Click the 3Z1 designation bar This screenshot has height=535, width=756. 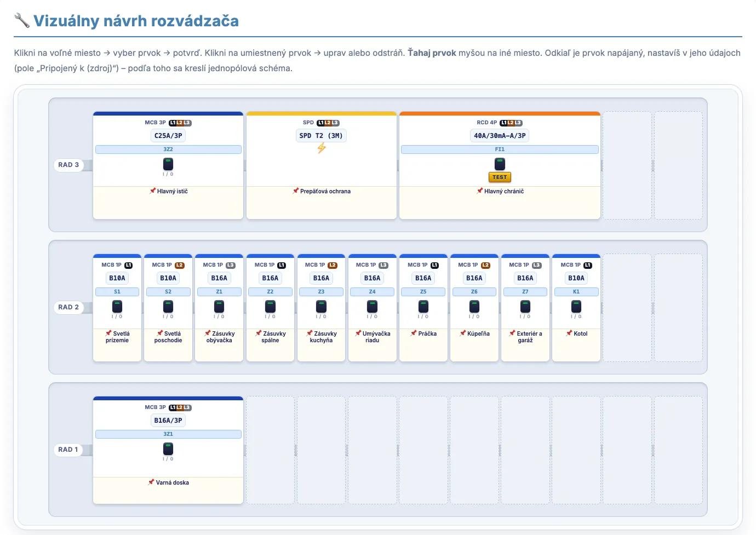[168, 434]
